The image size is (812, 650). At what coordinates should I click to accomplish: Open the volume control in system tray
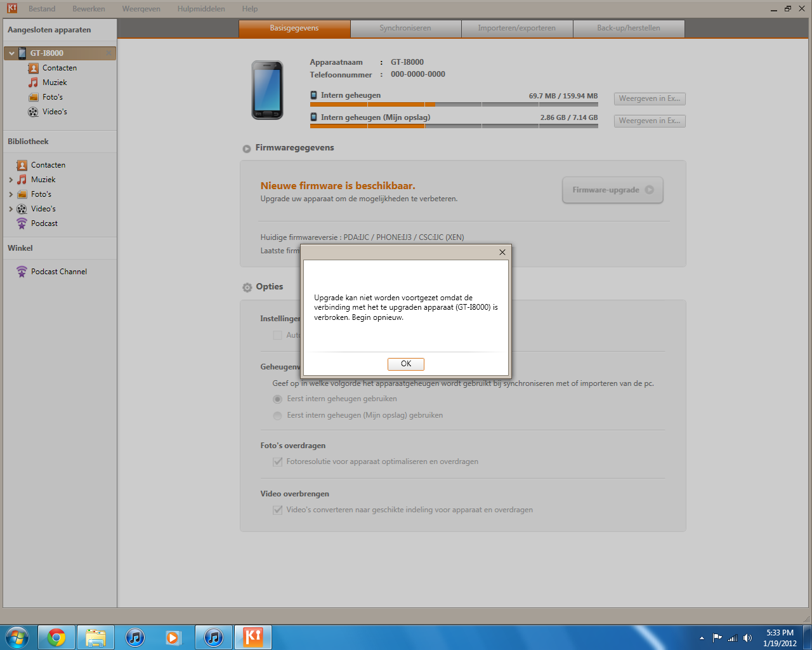pos(748,638)
